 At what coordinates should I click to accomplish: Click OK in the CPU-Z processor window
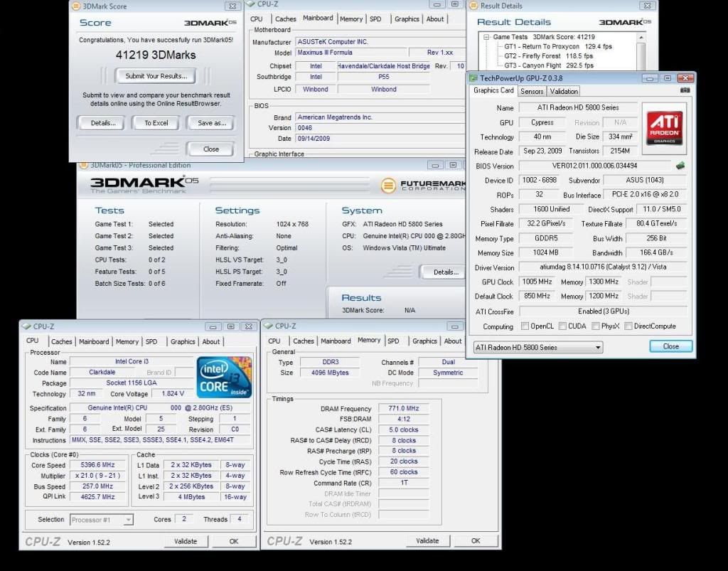233,541
